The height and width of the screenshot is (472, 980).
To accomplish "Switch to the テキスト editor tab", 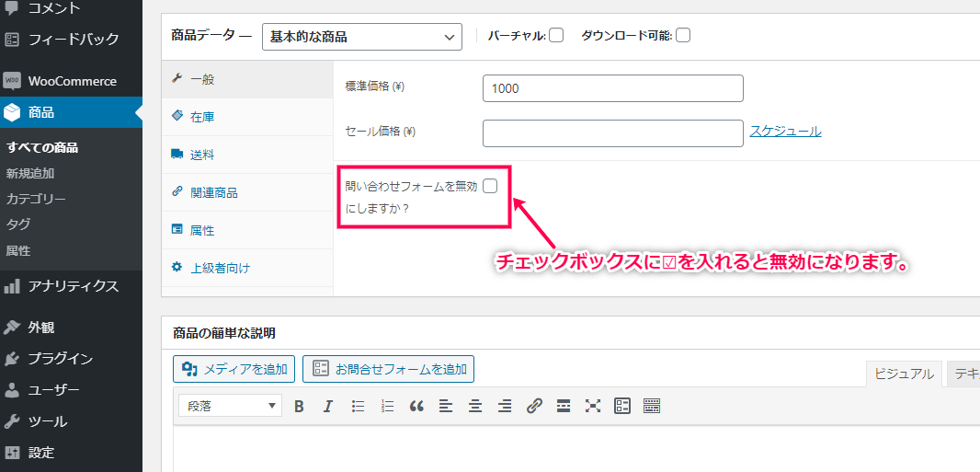I will point(963,374).
